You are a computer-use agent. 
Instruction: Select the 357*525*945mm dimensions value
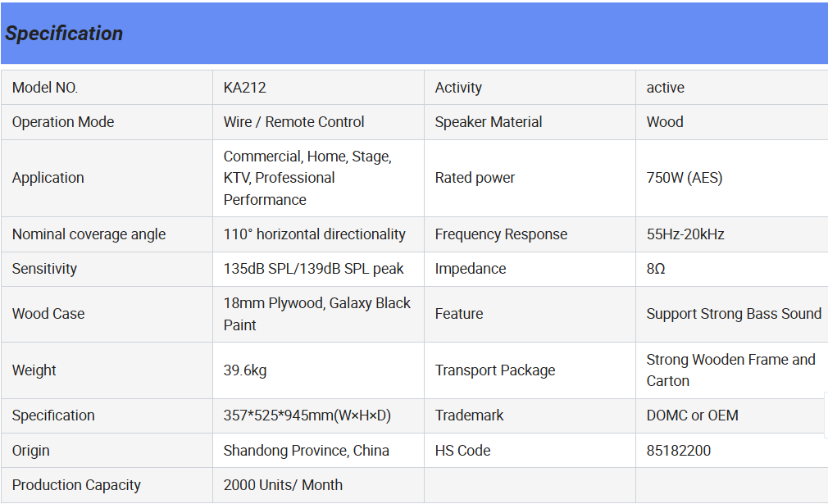tap(307, 415)
